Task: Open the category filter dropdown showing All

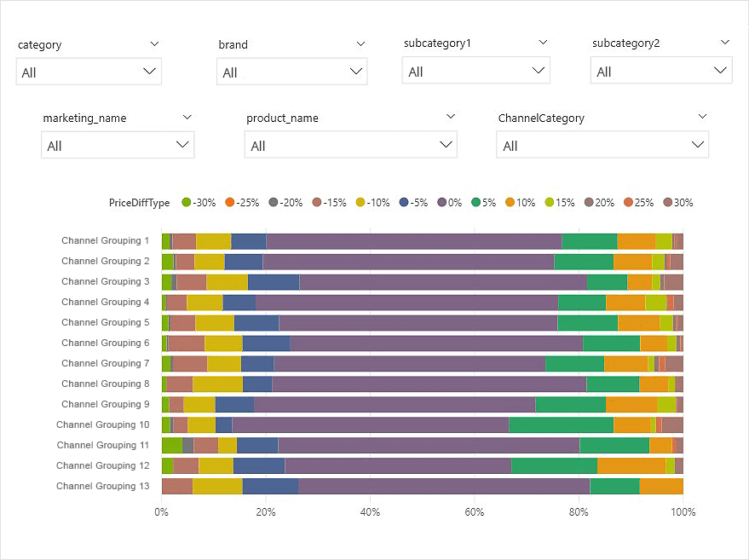Action: pos(89,72)
